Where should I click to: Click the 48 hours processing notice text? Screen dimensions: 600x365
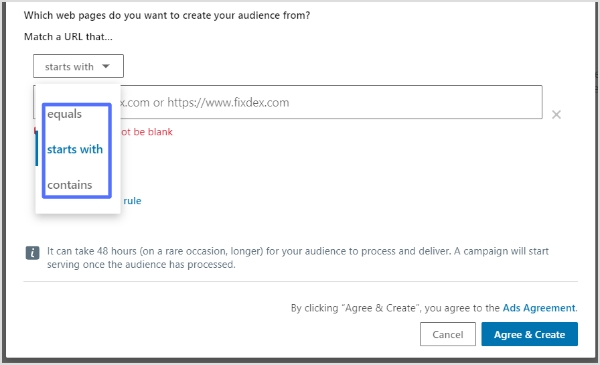click(x=298, y=257)
